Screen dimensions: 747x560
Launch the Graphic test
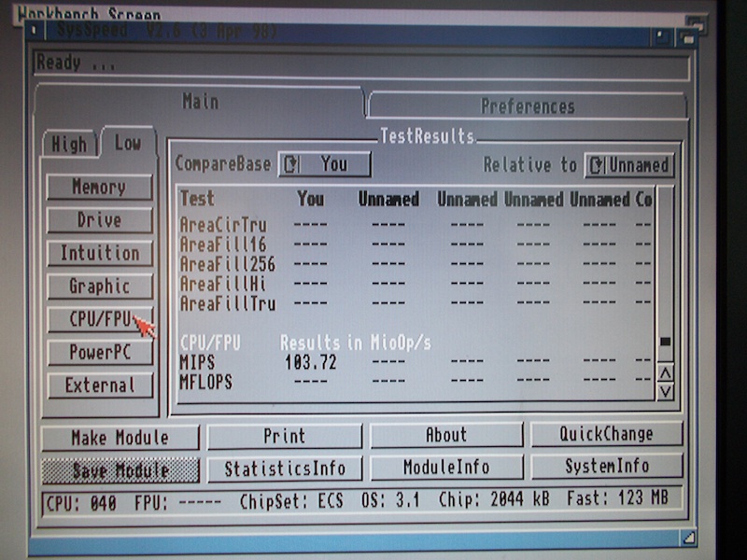coord(99,287)
